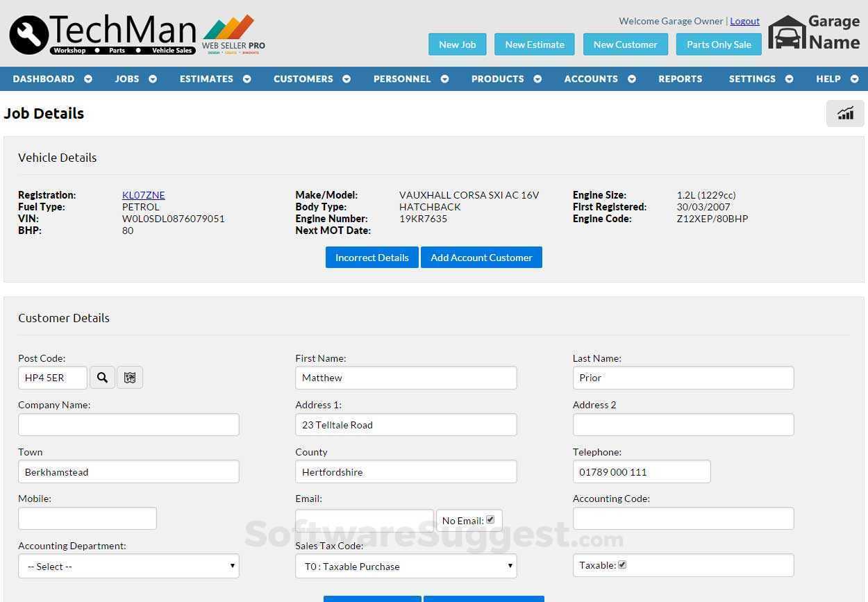This screenshot has width=868, height=602.
Task: Click the chevron icon on the HELP menu
Action: coord(854,78)
